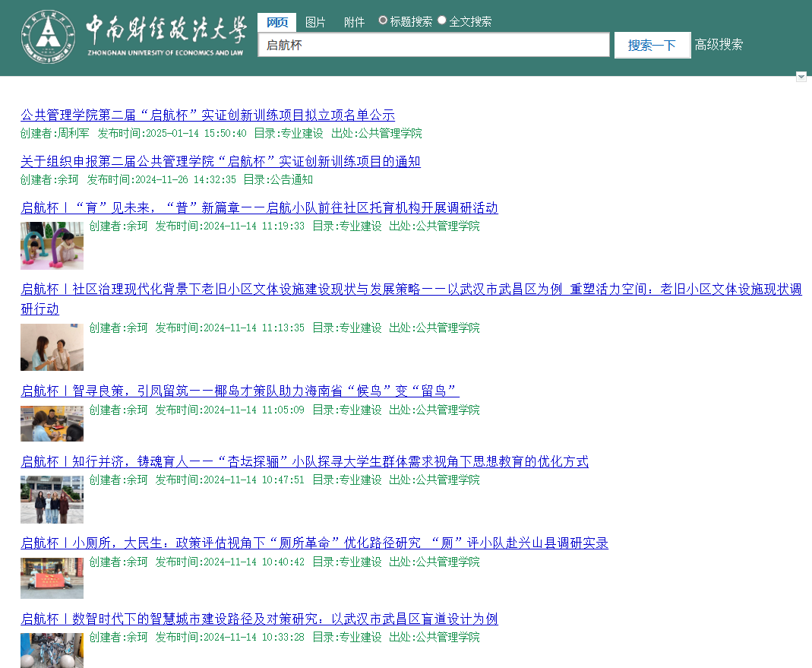Open thumbnail of 厕所革命 article

pyautogui.click(x=52, y=578)
